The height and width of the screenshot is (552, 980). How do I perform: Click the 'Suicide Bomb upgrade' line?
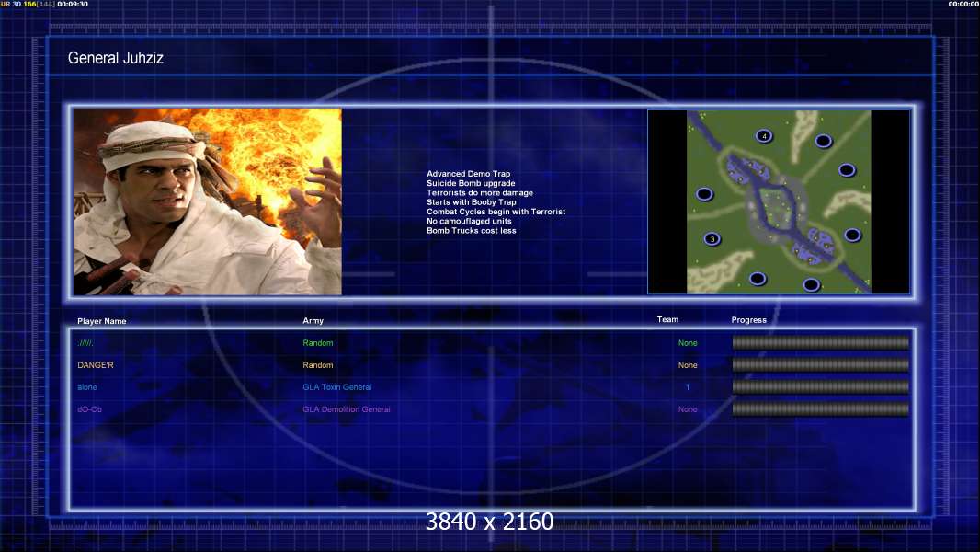pyautogui.click(x=471, y=183)
